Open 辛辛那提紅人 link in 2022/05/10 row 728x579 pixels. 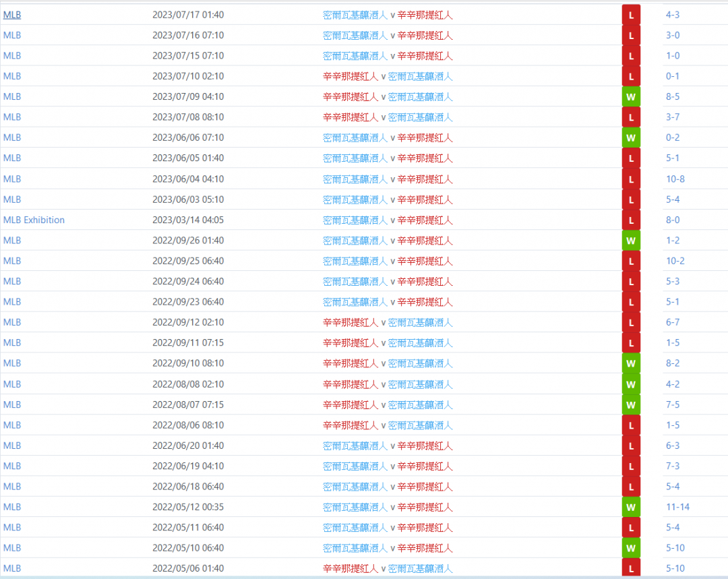tap(425, 549)
